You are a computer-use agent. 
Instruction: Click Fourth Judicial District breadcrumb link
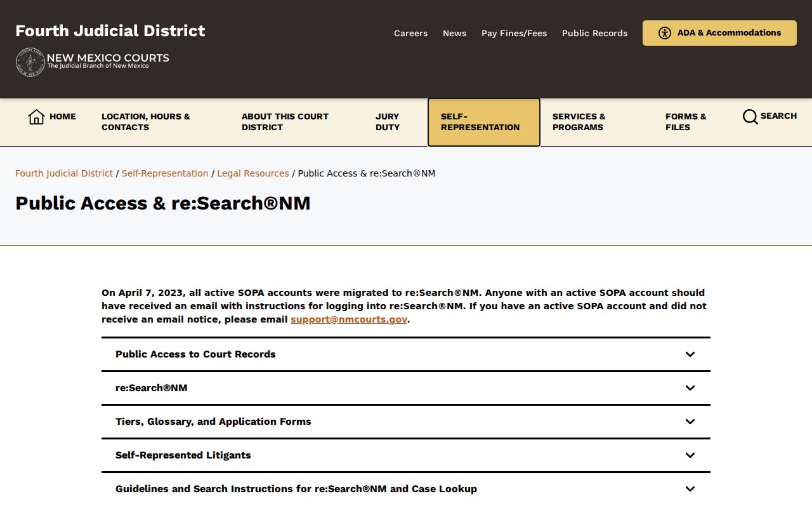click(x=64, y=173)
